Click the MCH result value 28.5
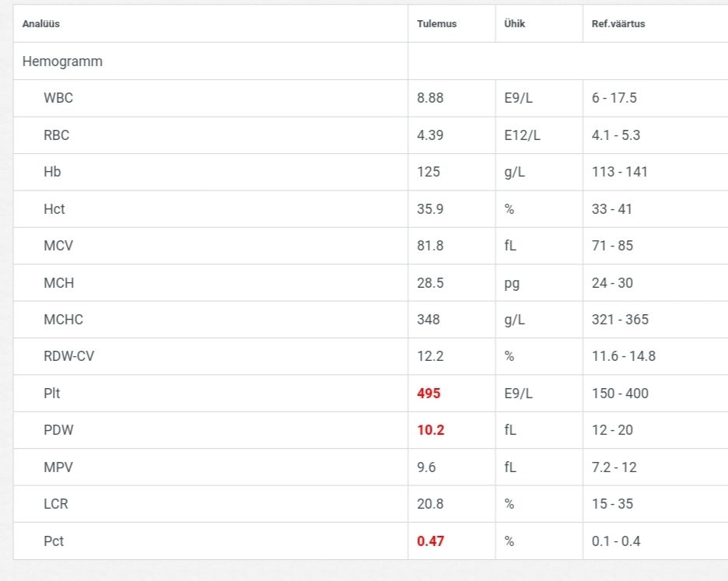 point(430,283)
